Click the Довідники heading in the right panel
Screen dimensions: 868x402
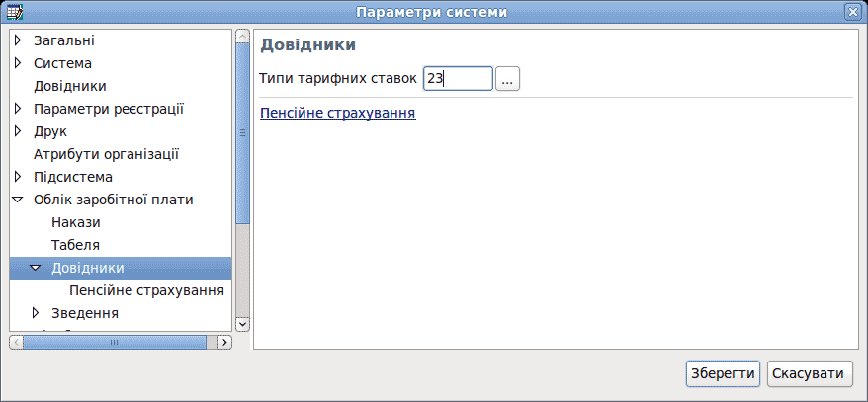(307, 45)
